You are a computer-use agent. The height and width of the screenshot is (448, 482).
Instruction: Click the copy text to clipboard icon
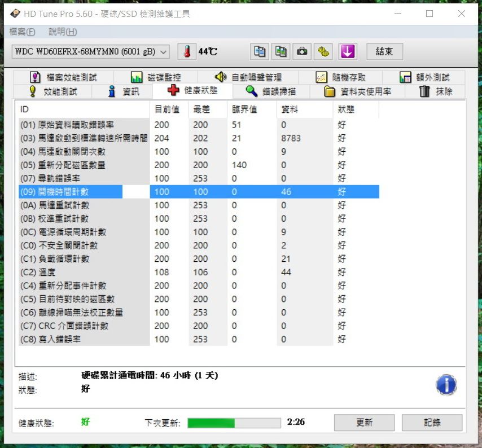coord(260,51)
